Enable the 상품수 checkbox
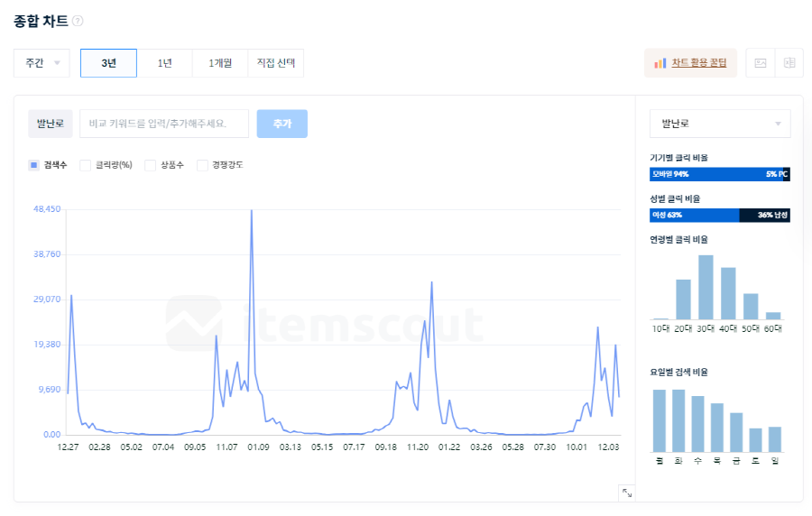This screenshot has height=516, width=812. [x=150, y=165]
